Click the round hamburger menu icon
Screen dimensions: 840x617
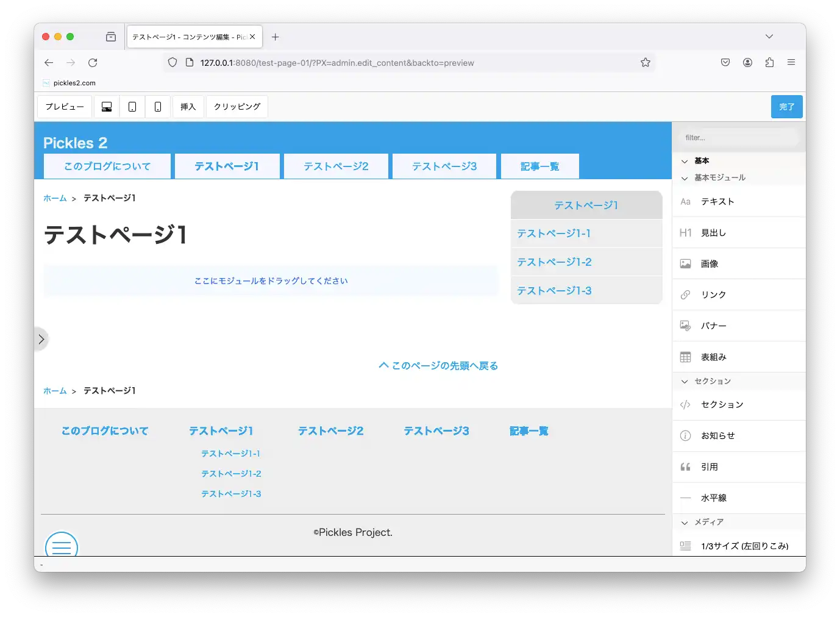(x=62, y=546)
